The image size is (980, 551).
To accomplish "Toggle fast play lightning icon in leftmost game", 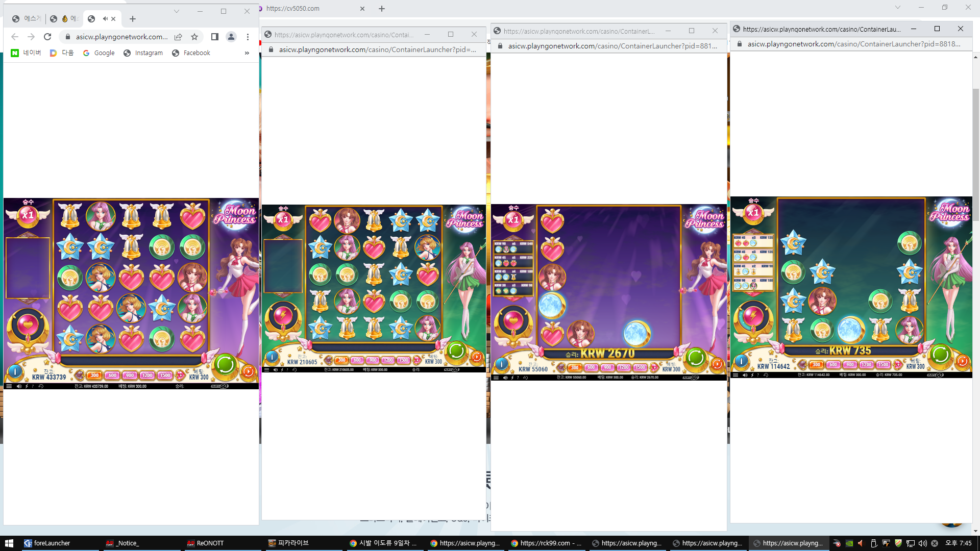I will [27, 386].
